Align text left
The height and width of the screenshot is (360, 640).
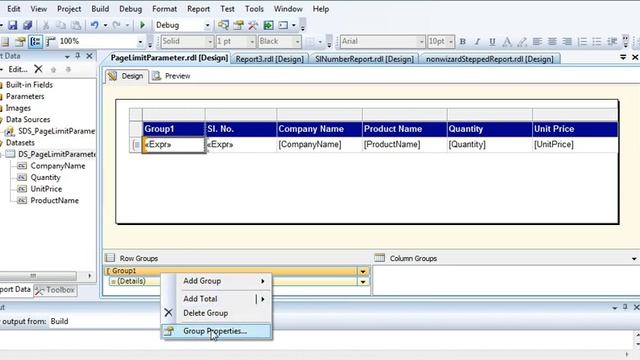coord(537,41)
